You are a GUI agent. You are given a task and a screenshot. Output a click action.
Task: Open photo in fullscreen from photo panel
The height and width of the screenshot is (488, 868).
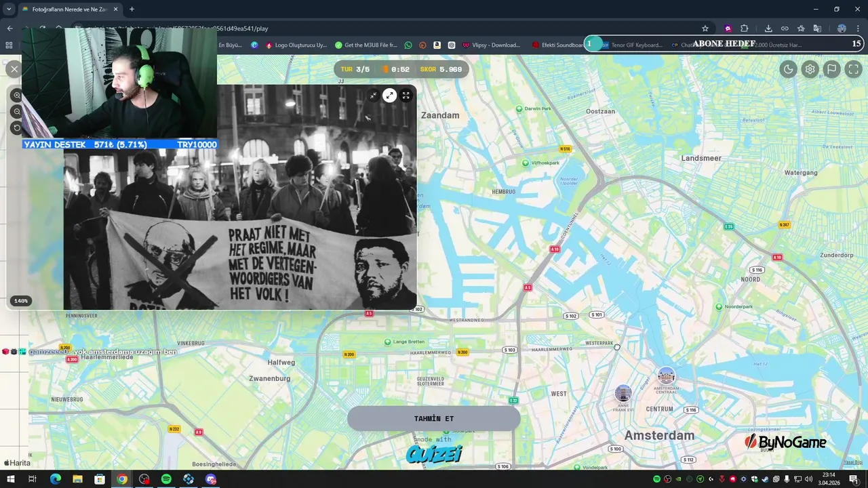(406, 96)
